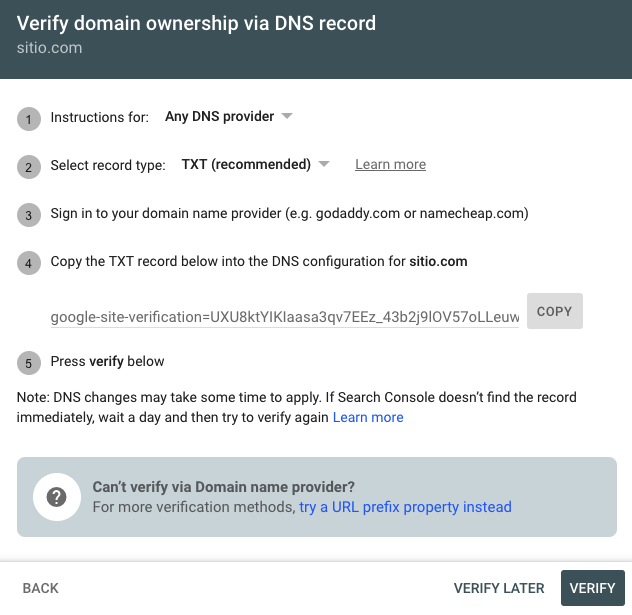Click the Can't verify via Domain name provider banner
The image size is (632, 615).
click(317, 497)
